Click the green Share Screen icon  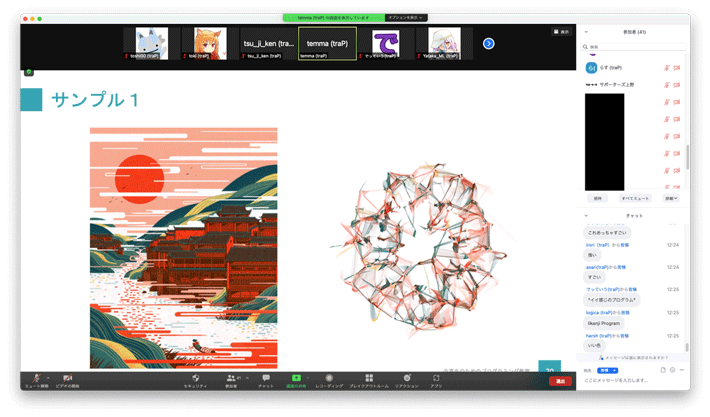[x=296, y=379]
